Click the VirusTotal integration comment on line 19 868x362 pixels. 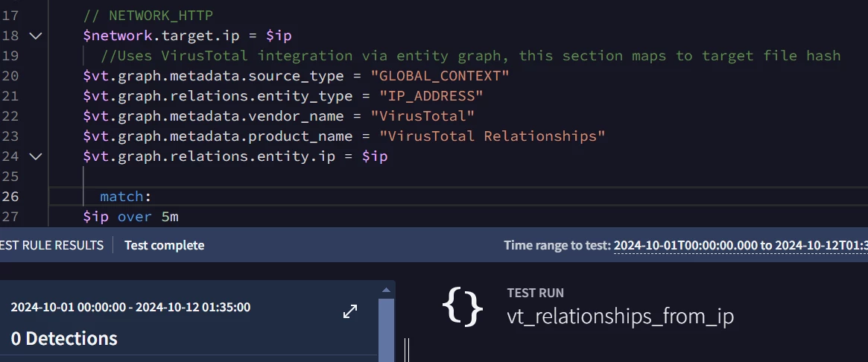(x=471, y=56)
